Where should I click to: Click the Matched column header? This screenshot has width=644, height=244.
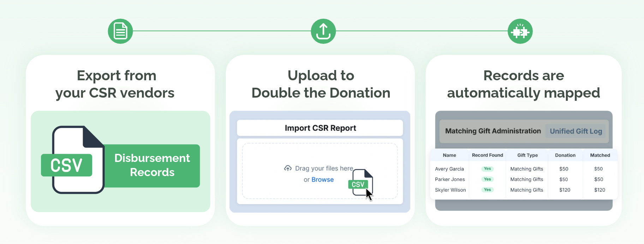(600, 155)
